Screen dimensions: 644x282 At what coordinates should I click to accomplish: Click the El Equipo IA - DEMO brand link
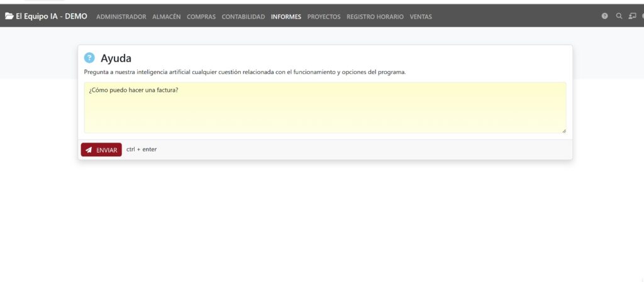coord(52,16)
